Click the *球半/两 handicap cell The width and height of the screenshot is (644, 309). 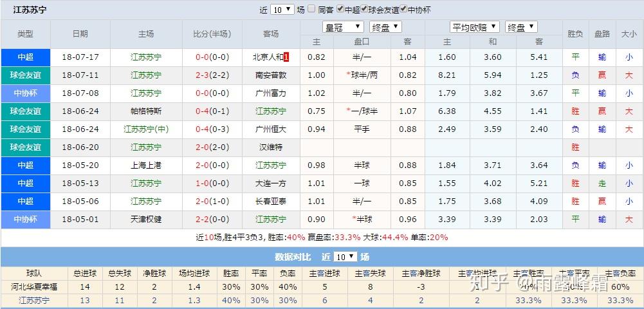362,75
